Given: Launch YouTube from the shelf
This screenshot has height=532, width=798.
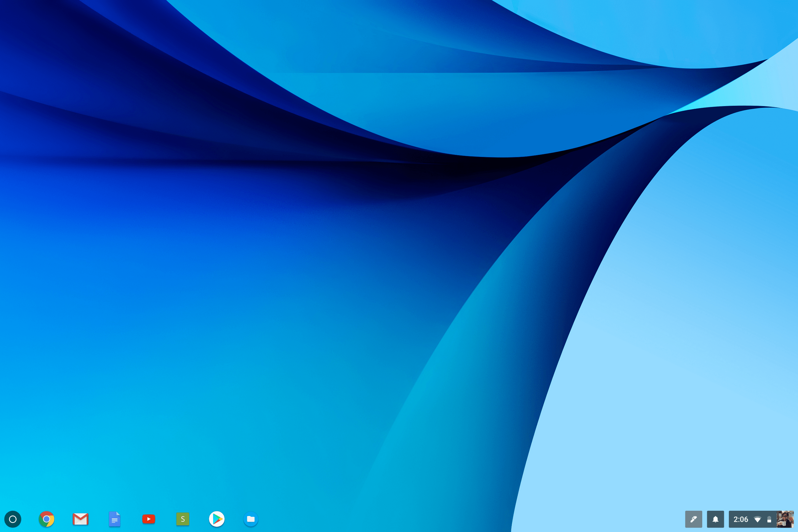Looking at the screenshot, I should pos(148,519).
